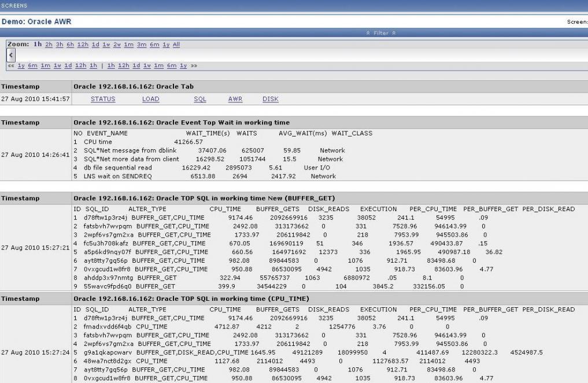Screen dimensions: 588x383
Task: Select the 'Oracle TOP SQL in working time New (BUFFER_GET)' header
Action: (x=204, y=198)
